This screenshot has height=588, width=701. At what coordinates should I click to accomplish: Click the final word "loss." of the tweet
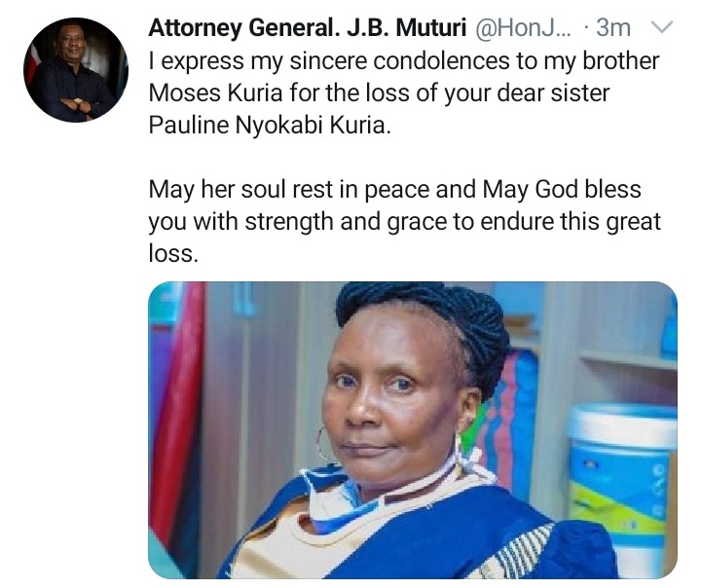tap(173, 253)
